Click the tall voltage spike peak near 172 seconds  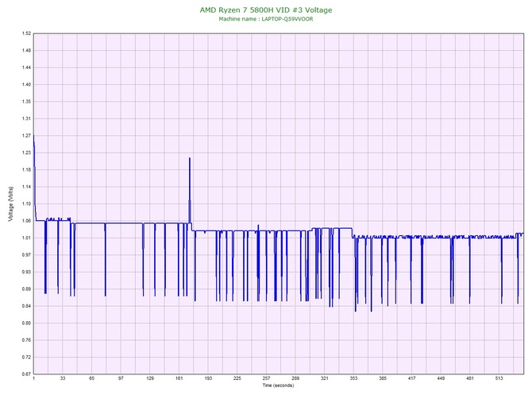click(190, 158)
